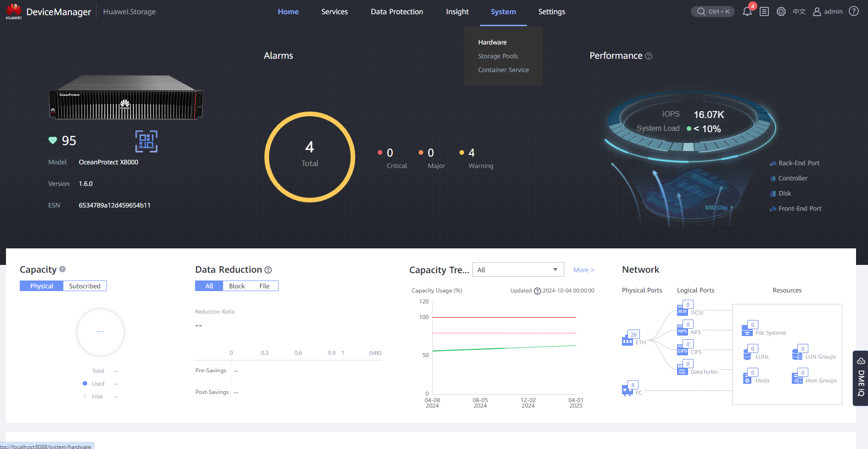
Task: Select Container Service from System submenu
Action: click(x=504, y=70)
